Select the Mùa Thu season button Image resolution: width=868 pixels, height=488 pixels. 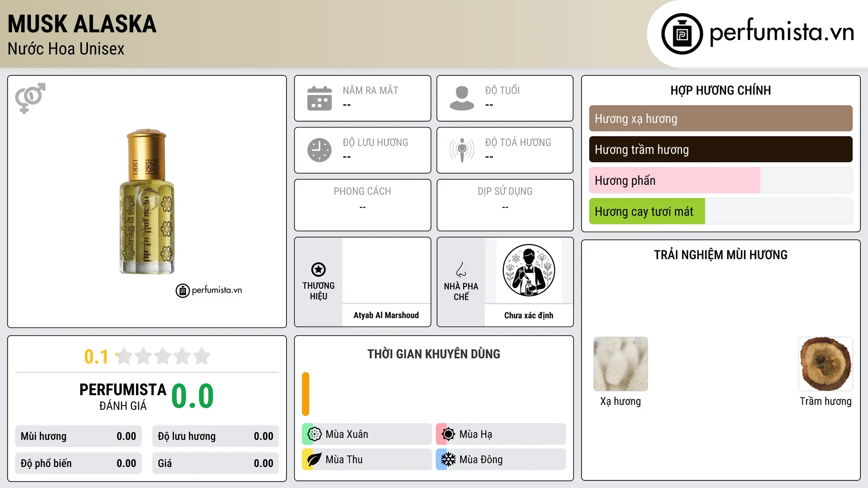(367, 460)
